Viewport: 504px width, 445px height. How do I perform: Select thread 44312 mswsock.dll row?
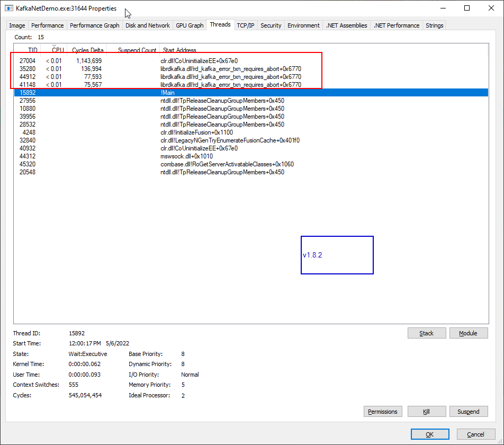coord(251,156)
